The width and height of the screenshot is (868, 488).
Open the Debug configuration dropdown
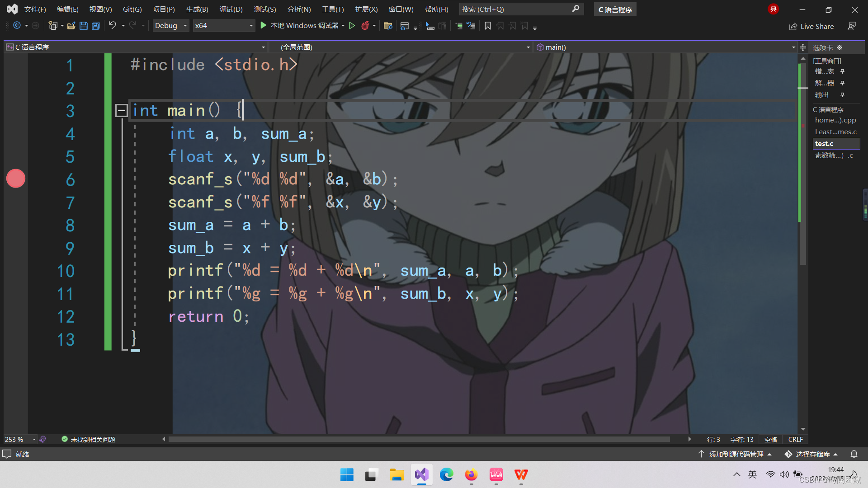tap(170, 26)
